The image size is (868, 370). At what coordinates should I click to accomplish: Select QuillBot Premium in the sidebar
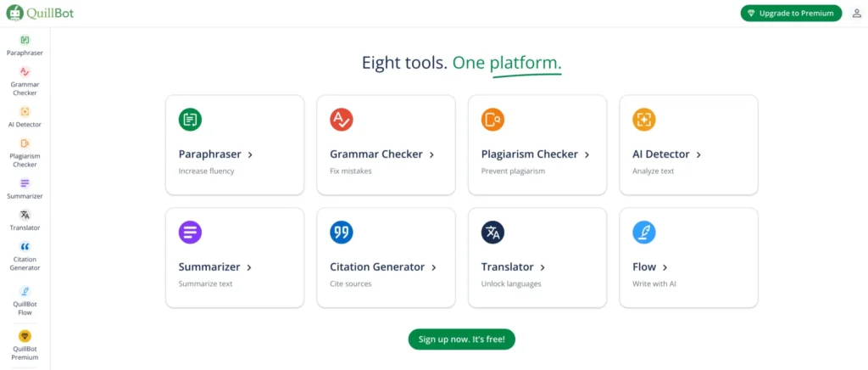point(25,345)
